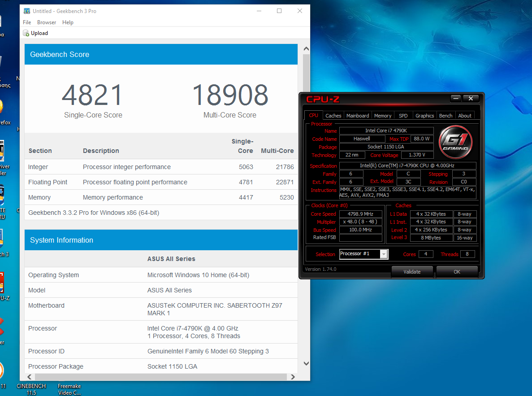Click the Core Voltage 1.370 V field
532x396 pixels.
(417, 155)
